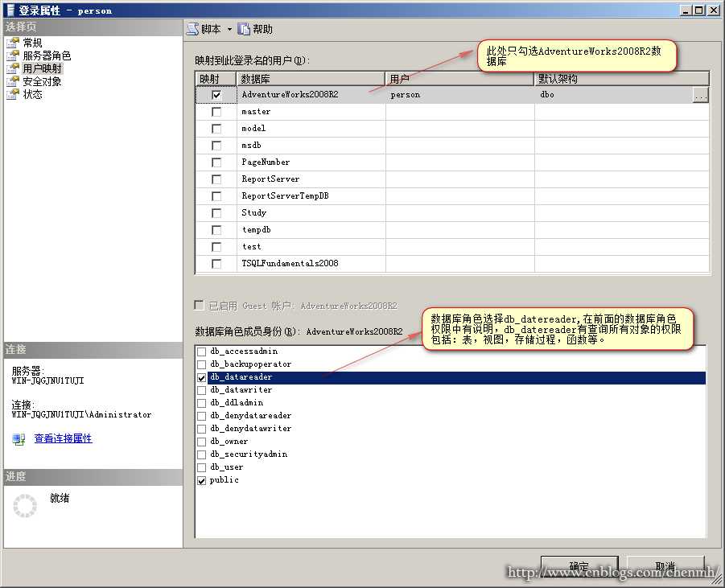Select the 用户映射 page
Screen dimensions: 725x588
tap(42, 69)
